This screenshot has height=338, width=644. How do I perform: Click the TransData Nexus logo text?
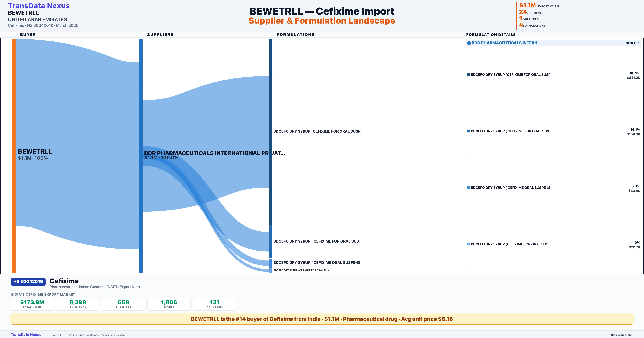coord(39,5)
